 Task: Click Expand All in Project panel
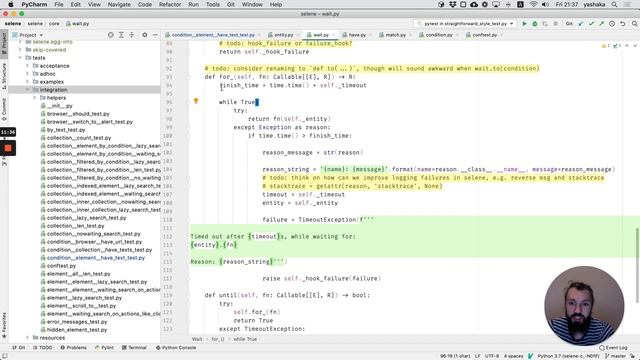pos(121,35)
